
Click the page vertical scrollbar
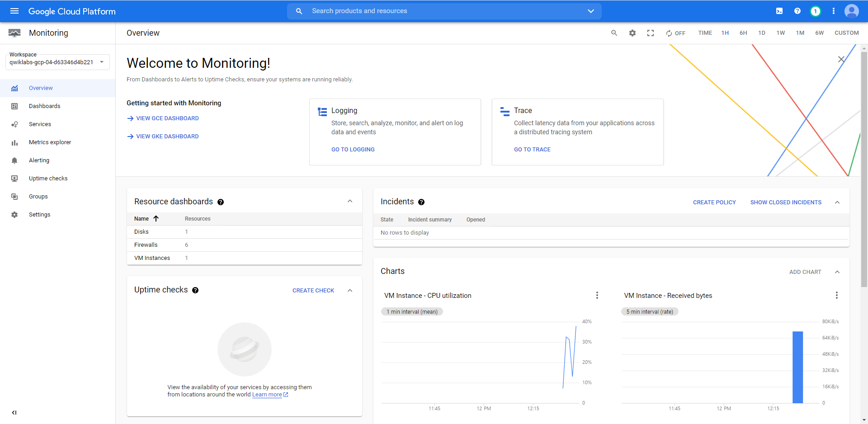point(864,170)
